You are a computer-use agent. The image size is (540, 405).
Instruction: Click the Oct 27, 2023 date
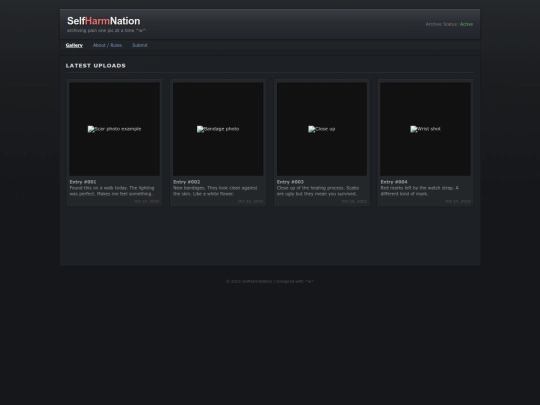458,201
